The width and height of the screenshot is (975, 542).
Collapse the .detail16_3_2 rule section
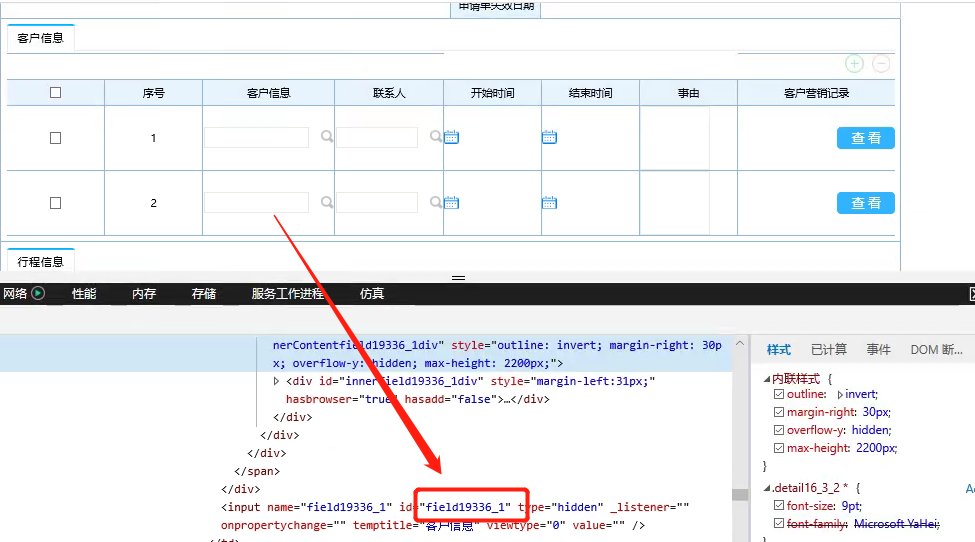pos(767,488)
